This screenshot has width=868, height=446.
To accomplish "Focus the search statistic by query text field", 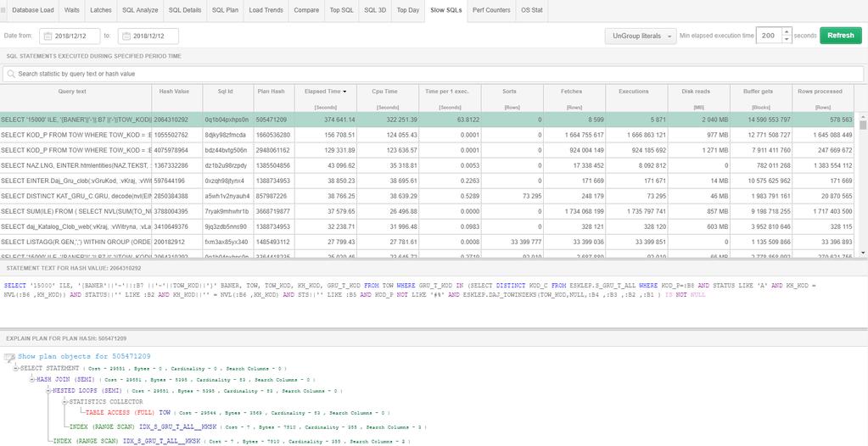I will 433,74.
